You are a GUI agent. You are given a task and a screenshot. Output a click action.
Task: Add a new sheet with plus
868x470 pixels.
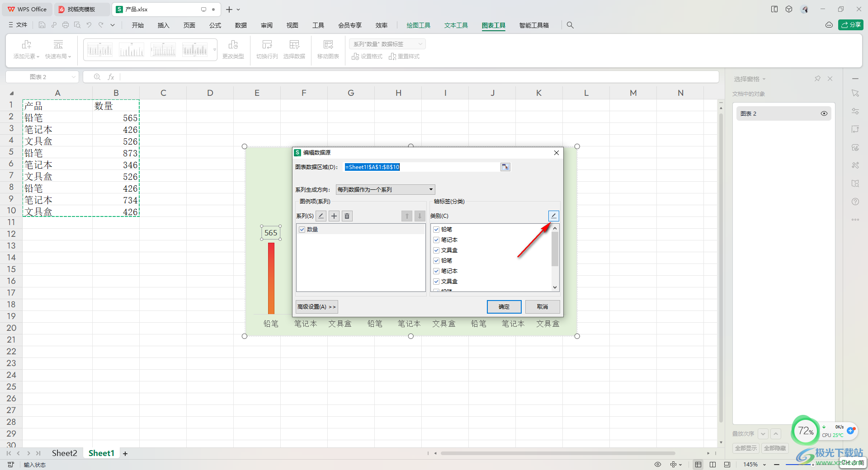[x=125, y=453]
